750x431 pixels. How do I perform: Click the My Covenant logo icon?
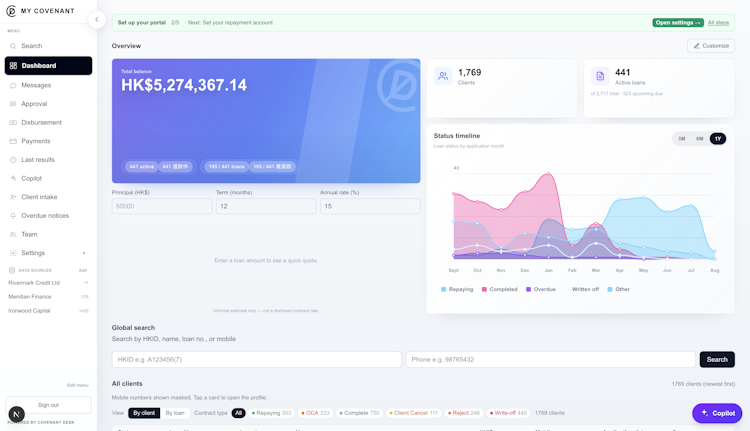[x=11, y=11]
